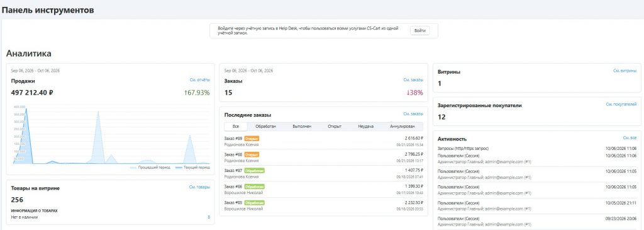Open См. заказы link in Заказы card
This screenshot has height=230, width=644.
pos(413,80)
